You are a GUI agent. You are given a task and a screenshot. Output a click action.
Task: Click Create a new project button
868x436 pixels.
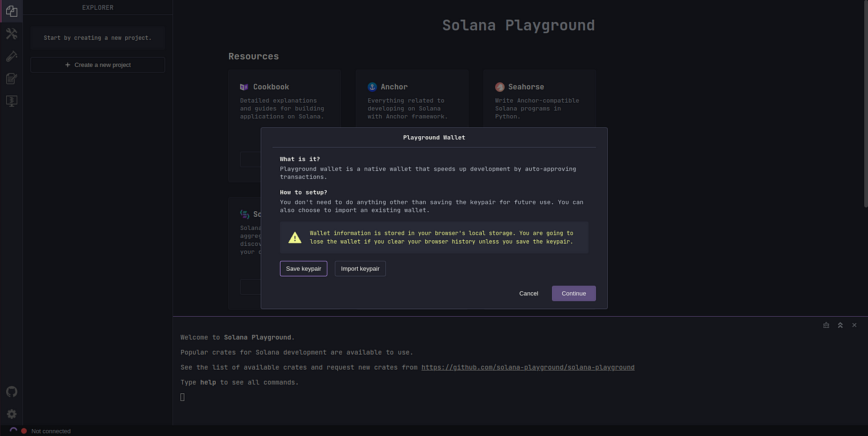[98, 65]
